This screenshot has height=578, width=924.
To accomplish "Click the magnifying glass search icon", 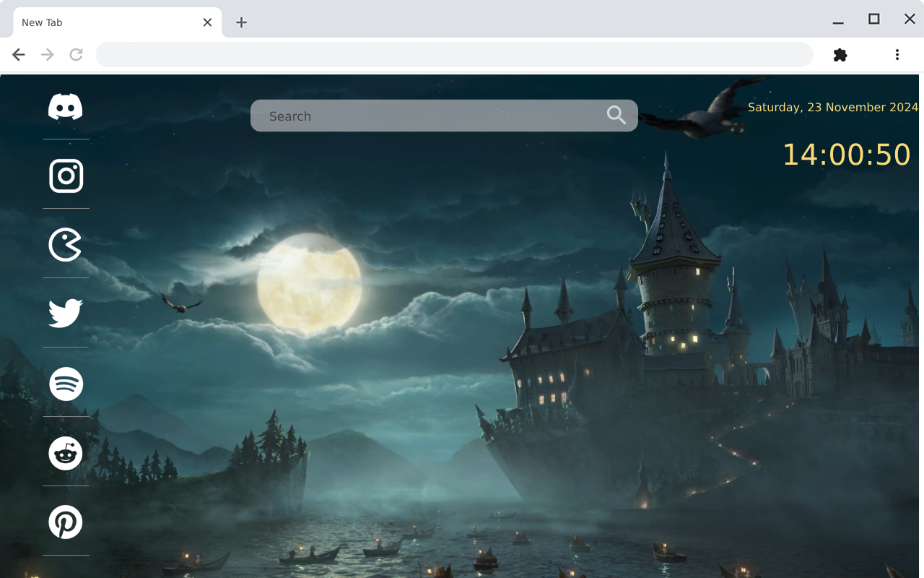I will [x=616, y=116].
